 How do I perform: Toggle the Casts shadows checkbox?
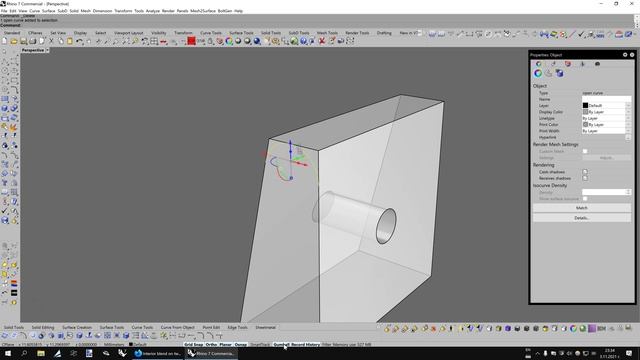point(585,172)
